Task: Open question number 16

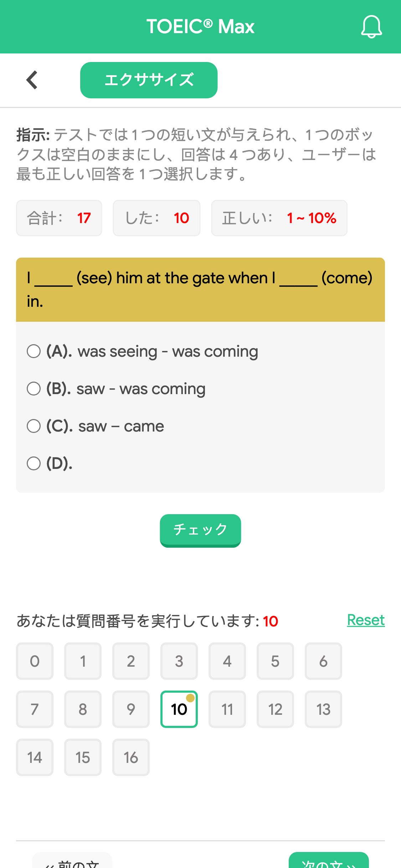Action: [131, 757]
